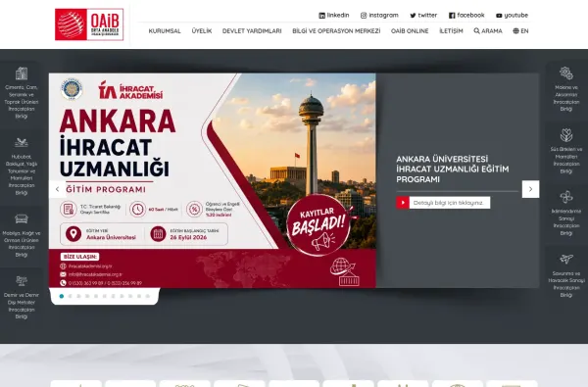Select the third slider dot

[x=78, y=296]
